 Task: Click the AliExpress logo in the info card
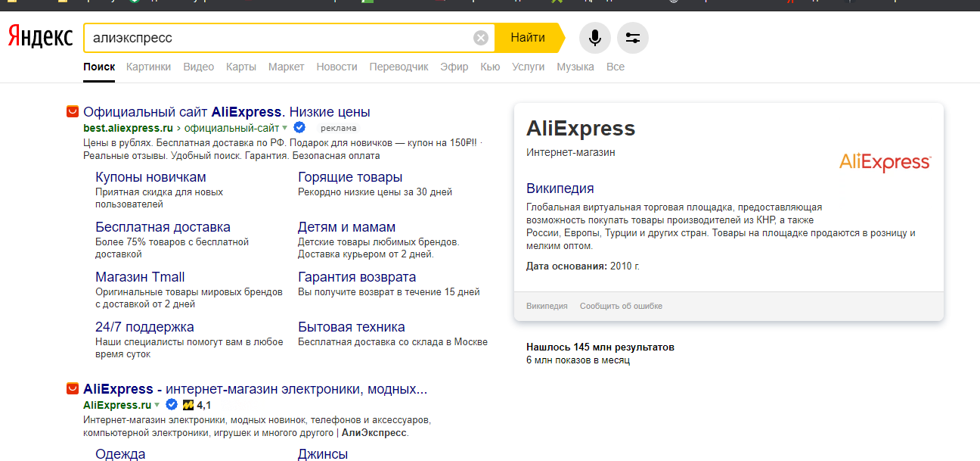point(885,162)
